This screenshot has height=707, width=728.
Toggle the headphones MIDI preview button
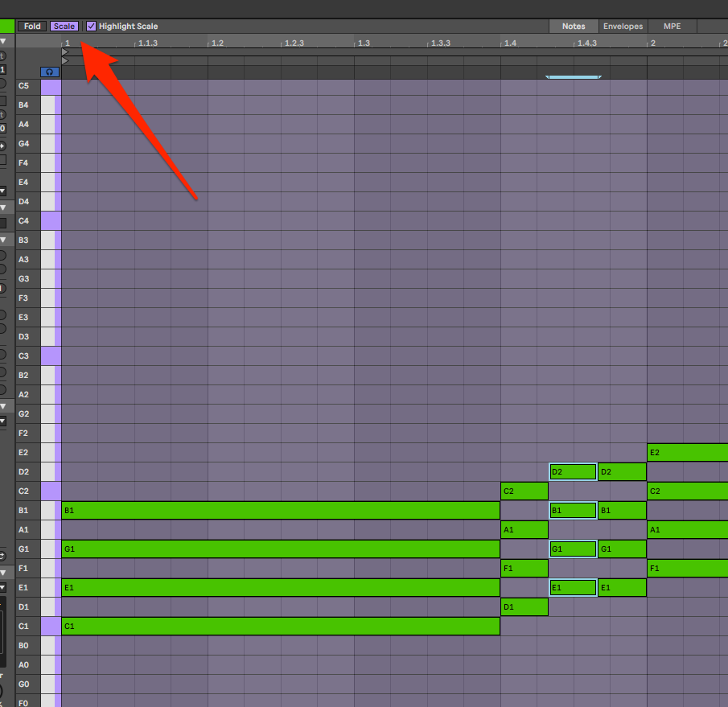[50, 72]
